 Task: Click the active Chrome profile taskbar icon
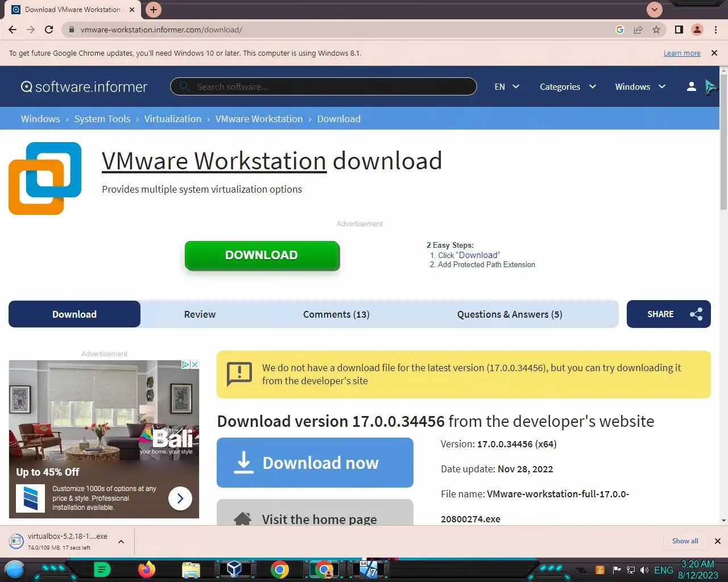(x=324, y=569)
